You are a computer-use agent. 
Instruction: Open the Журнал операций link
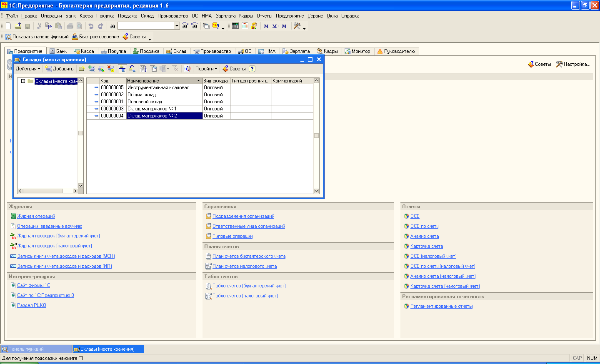tap(36, 216)
